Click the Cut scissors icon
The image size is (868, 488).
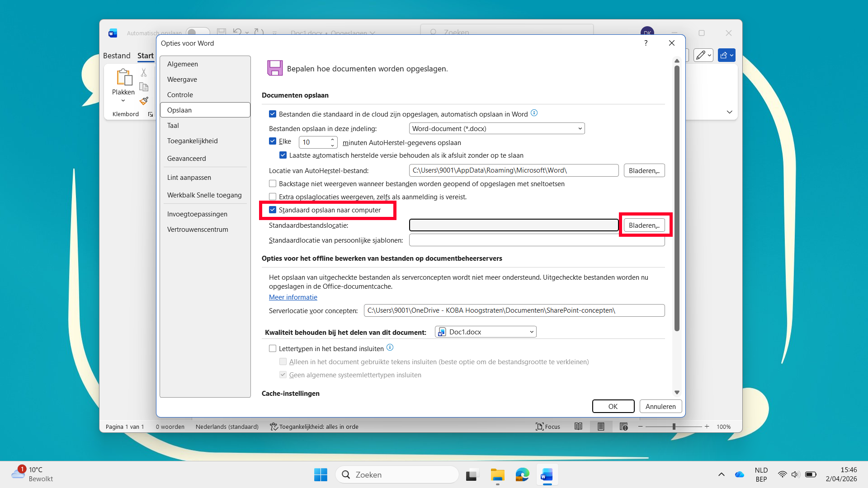pyautogui.click(x=144, y=72)
